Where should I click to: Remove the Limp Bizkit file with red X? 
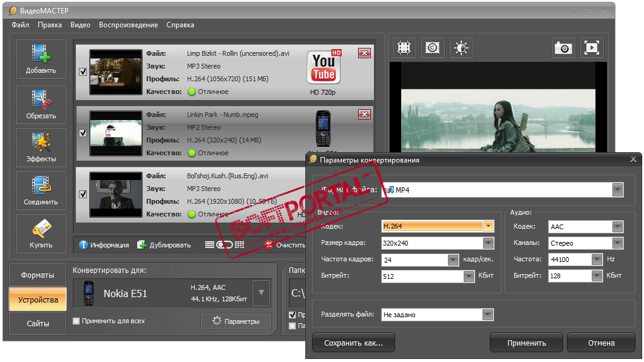(364, 53)
